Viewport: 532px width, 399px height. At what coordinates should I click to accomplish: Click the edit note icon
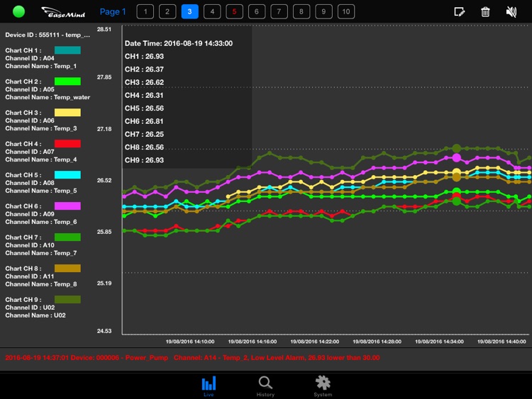pos(460,11)
